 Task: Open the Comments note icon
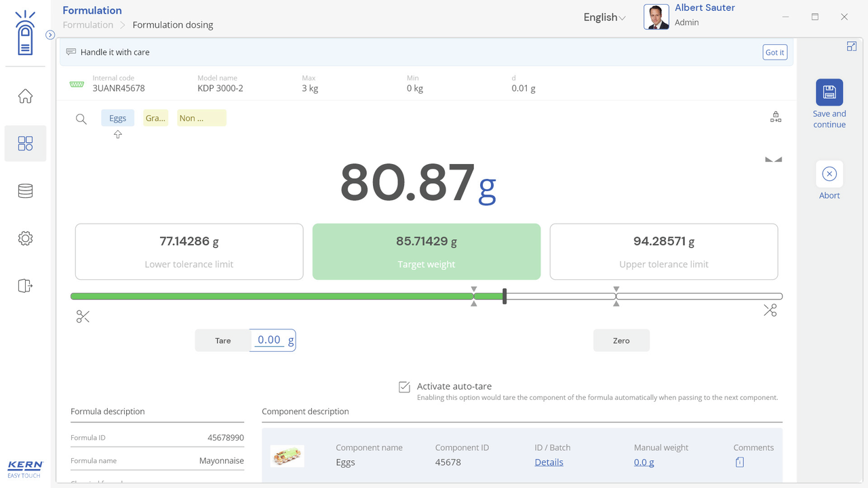[x=739, y=462]
